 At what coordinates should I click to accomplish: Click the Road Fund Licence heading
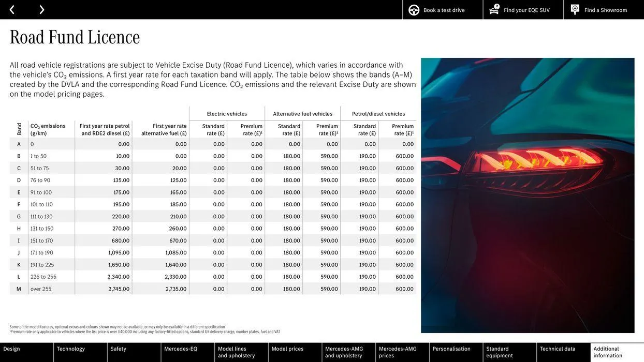click(75, 37)
